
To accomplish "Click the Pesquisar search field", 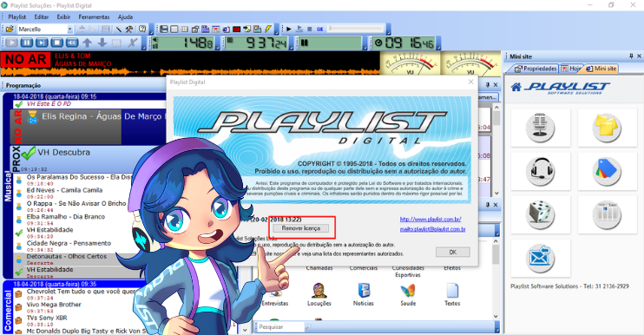I will pyautogui.click(x=280, y=327).
